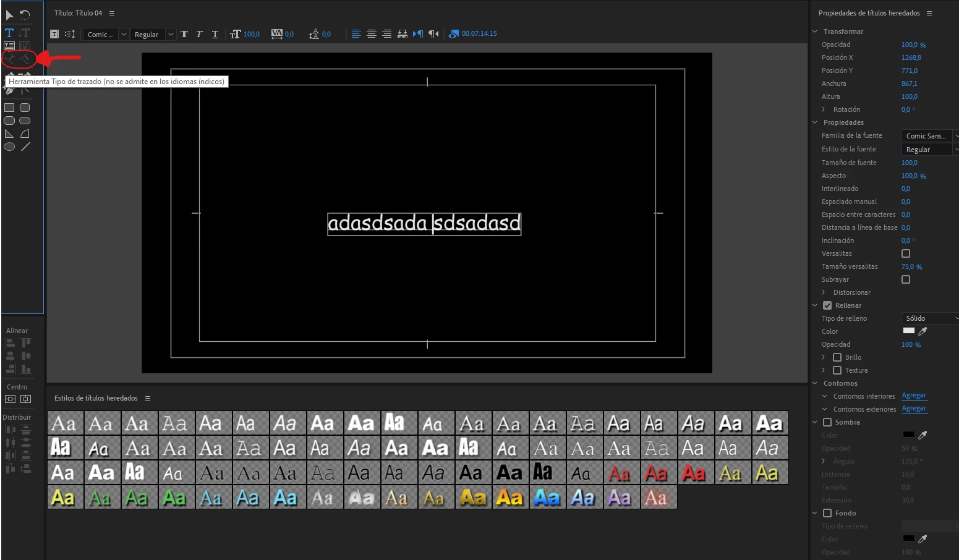959x560 pixels.
Task: Click Agregar next to Contornos exteriores
Action: (x=914, y=409)
